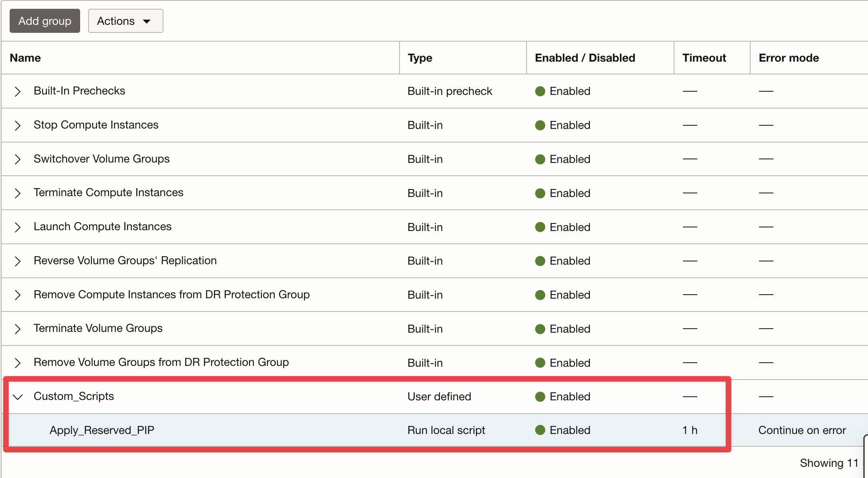
Task: Click the Name column header
Action: pyautogui.click(x=25, y=58)
